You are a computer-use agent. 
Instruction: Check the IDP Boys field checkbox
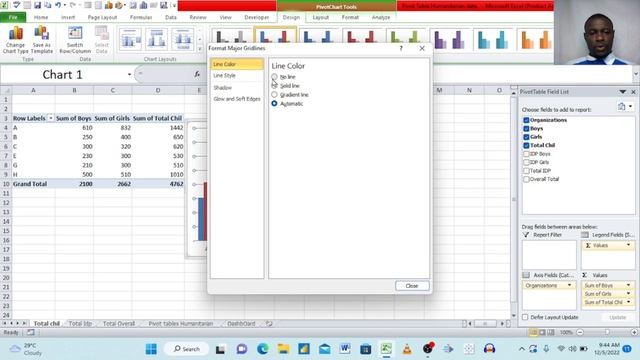click(526, 154)
